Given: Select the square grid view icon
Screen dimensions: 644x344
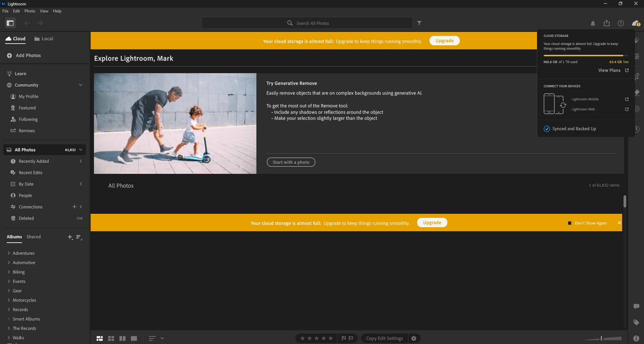Looking at the screenshot, I should point(111,339).
